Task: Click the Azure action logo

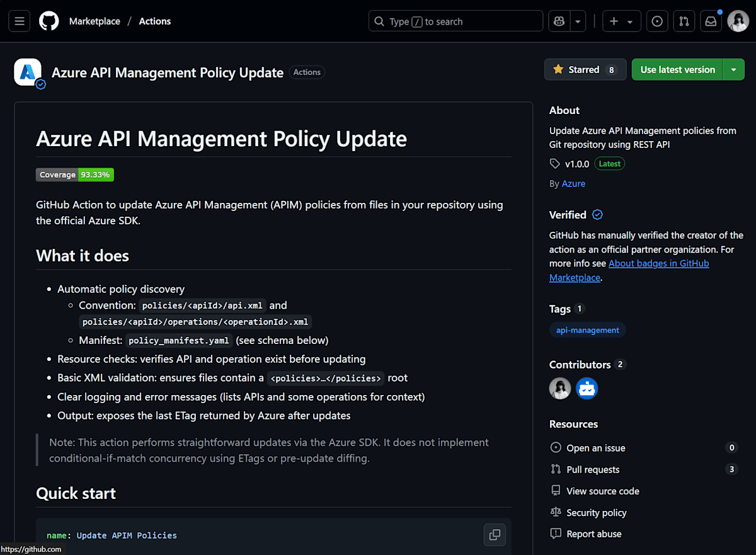Action: 28,72
